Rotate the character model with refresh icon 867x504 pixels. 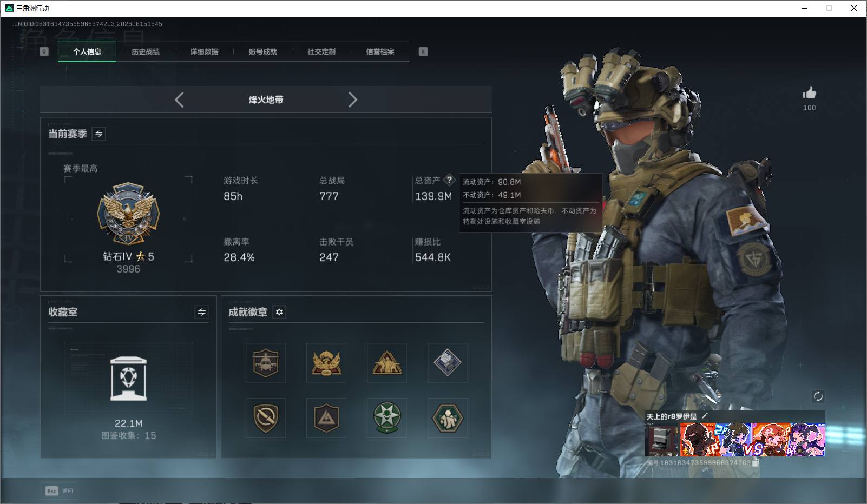pos(818,396)
